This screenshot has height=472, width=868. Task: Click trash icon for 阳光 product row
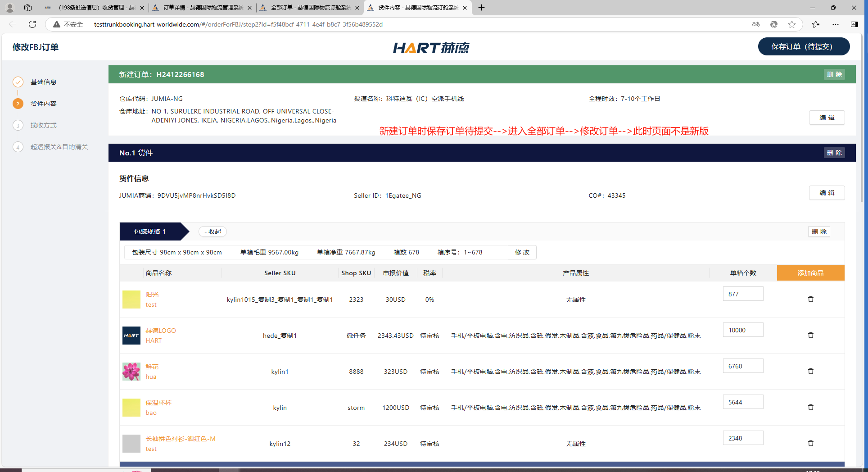(x=810, y=299)
